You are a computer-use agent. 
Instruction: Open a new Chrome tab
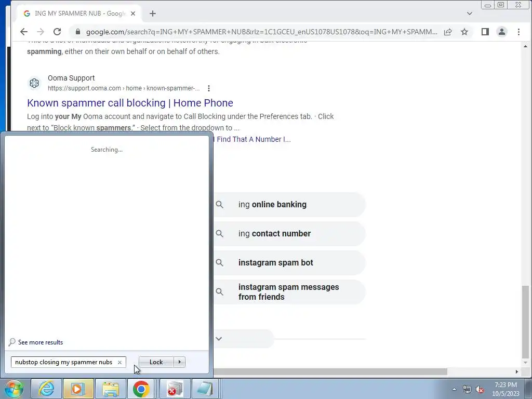[153, 14]
